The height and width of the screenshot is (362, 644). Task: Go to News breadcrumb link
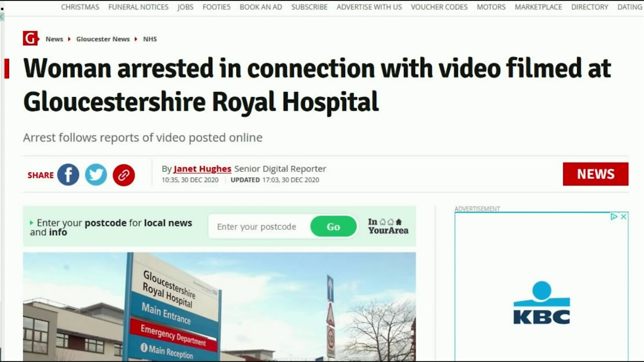(x=54, y=39)
